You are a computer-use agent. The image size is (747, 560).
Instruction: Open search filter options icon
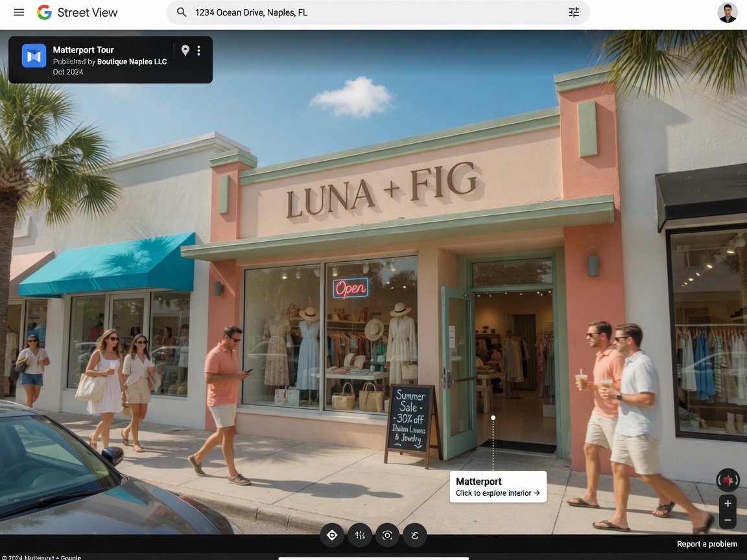(574, 12)
